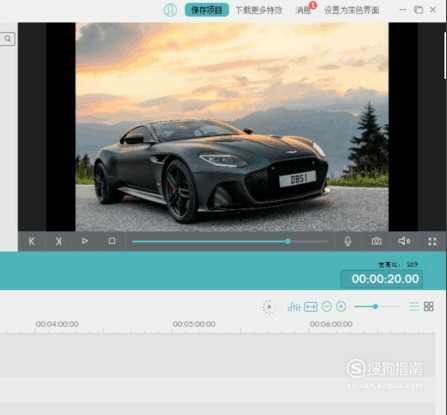Open the audio mixer icon

click(294, 307)
